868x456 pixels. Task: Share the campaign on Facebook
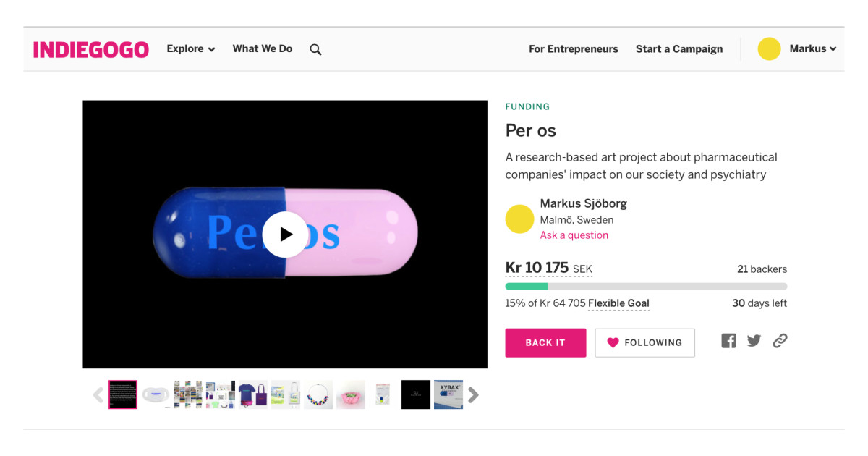(x=728, y=340)
